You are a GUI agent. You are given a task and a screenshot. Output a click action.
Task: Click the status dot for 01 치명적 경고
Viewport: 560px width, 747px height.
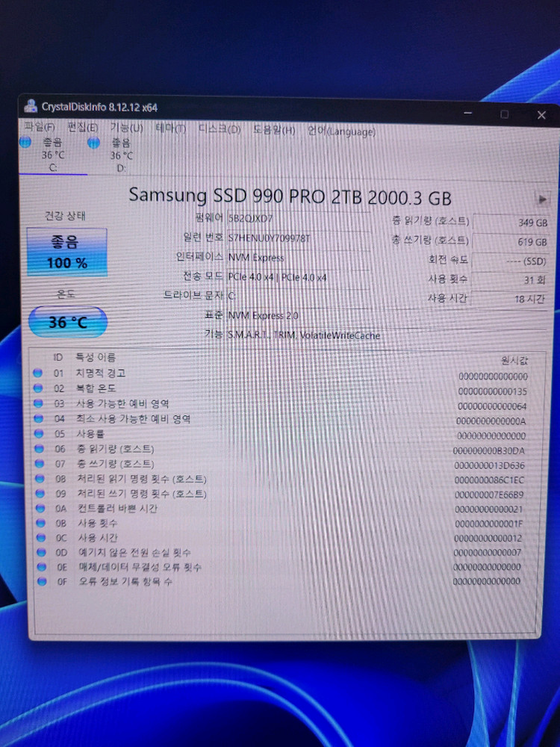pos(38,373)
